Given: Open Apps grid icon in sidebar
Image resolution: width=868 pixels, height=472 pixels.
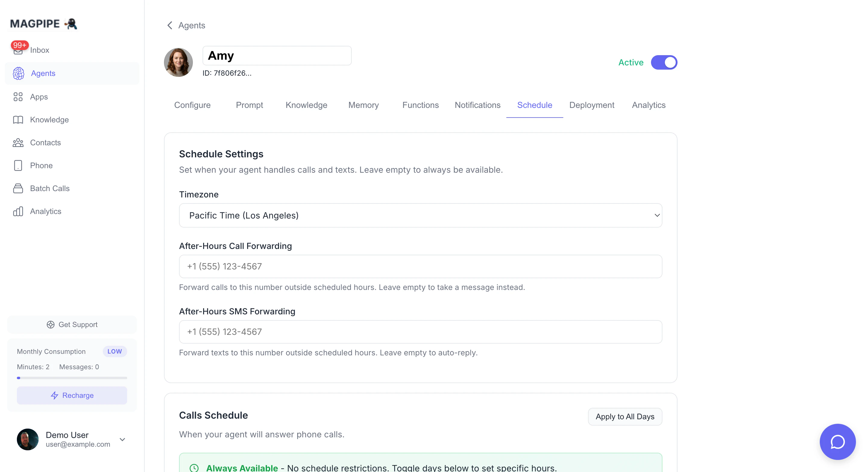Looking at the screenshot, I should click(18, 97).
